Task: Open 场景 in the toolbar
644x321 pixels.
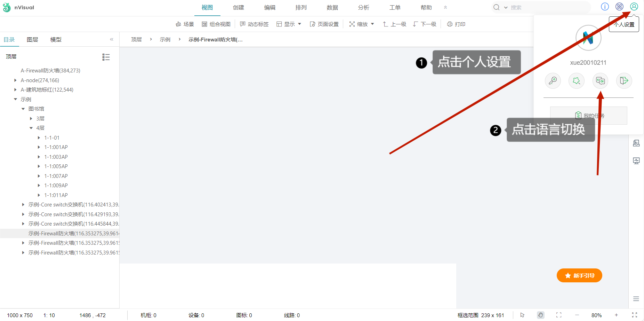Action: 185,24
